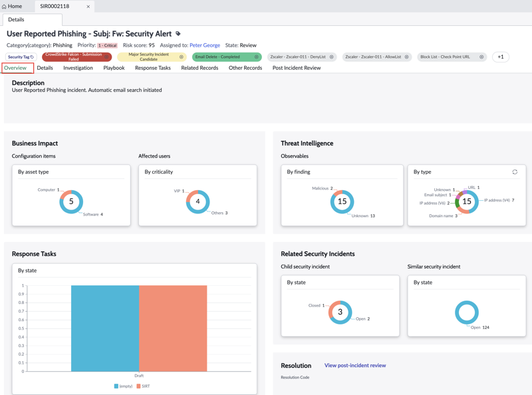Close the SIR0002118 tab
Viewport: 532px width, 395px height.
[88, 7]
